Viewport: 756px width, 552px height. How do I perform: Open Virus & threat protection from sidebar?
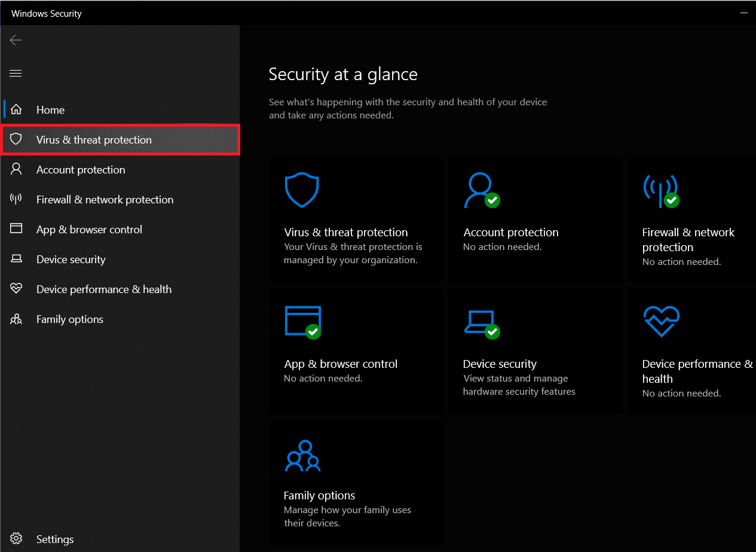pyautogui.click(x=120, y=140)
